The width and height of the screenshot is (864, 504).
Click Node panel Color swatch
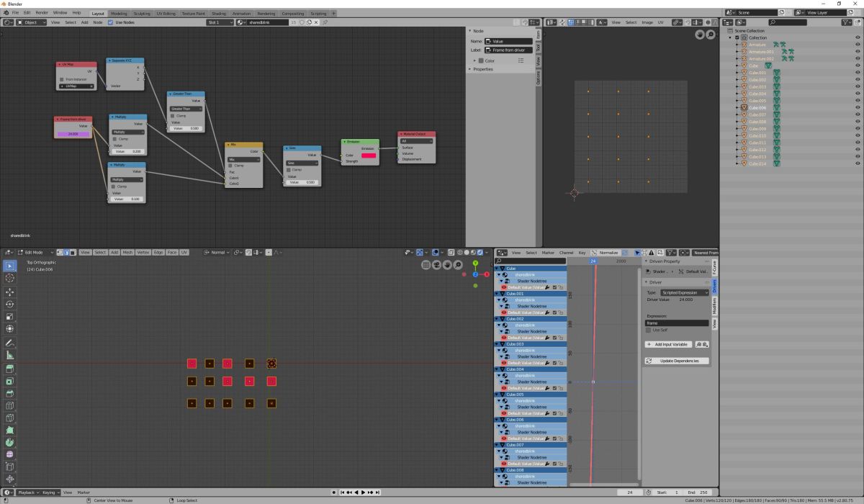click(481, 60)
